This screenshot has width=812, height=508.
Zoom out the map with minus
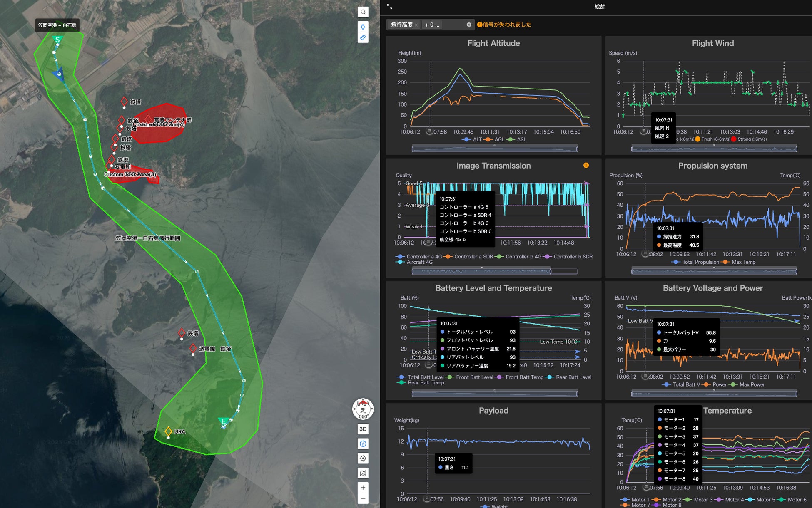(363, 498)
